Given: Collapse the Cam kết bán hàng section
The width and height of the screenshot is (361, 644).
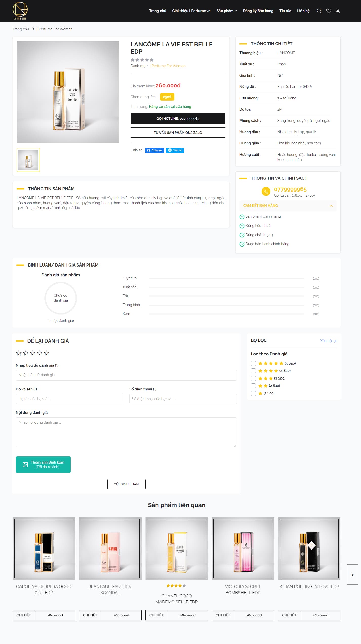Looking at the screenshot, I should [331, 206].
